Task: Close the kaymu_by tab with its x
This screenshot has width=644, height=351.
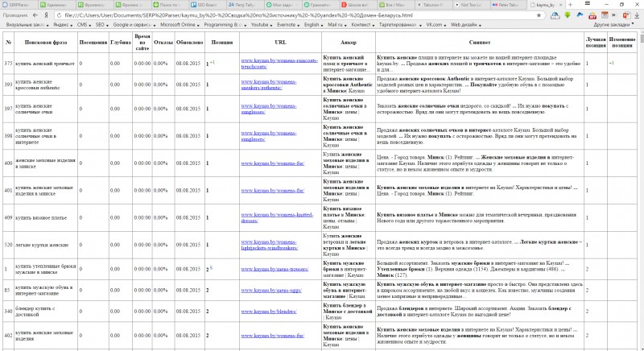Action: (560, 5)
